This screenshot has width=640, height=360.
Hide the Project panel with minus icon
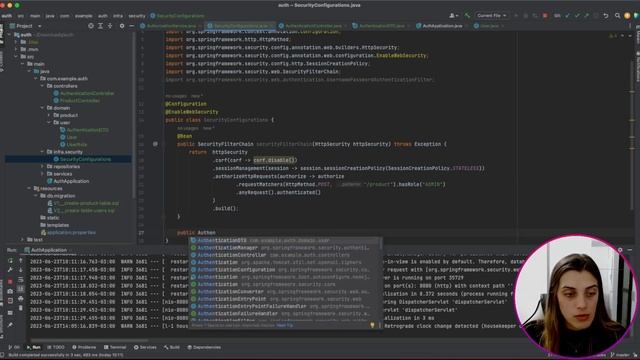tap(131, 26)
